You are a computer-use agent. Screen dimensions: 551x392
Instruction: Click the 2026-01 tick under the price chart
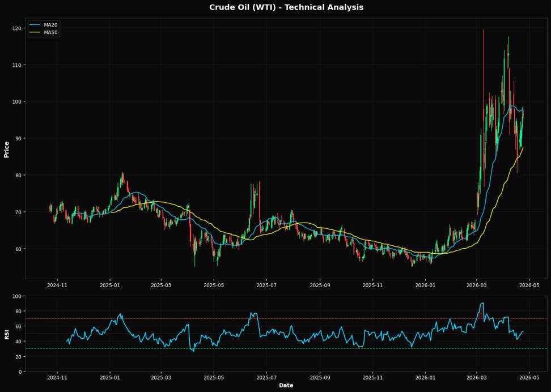(425, 285)
